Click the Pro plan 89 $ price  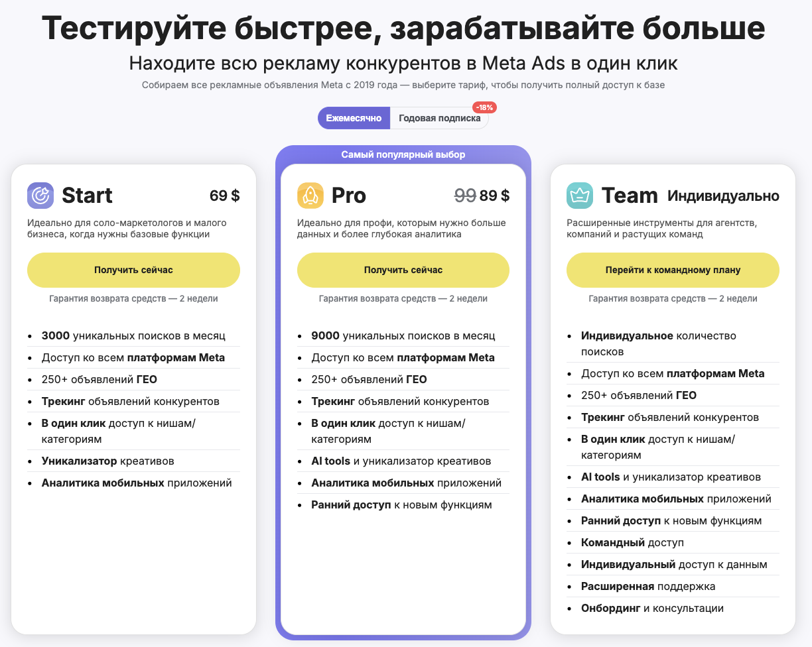495,196
